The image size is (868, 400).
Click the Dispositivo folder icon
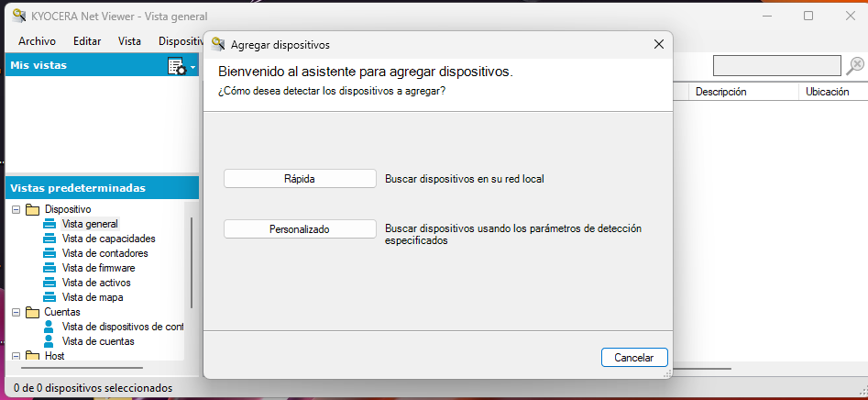tap(33, 209)
